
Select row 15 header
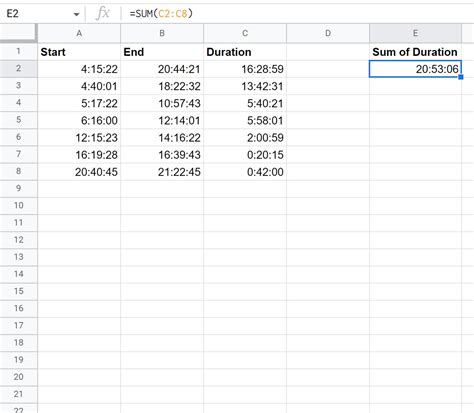[18, 291]
